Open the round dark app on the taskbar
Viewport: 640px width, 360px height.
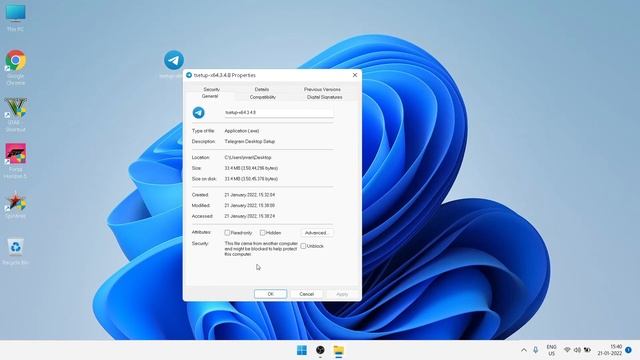320,350
